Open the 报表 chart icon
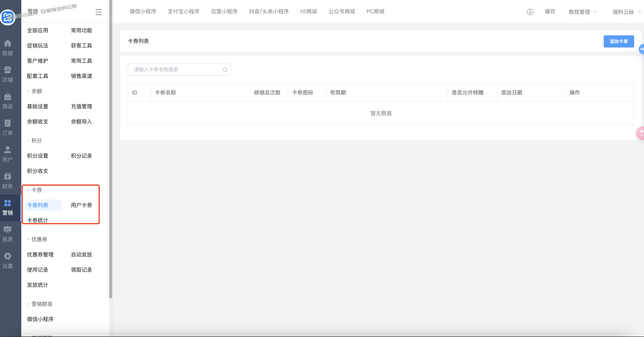Screen dimensions: 644x337 tap(7, 230)
